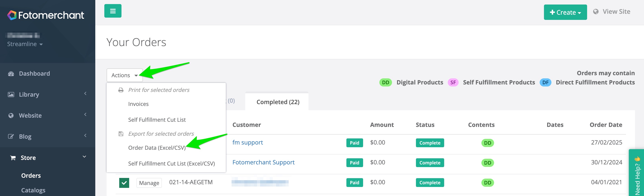Click the Order Date column header
The width and height of the screenshot is (644, 196).
coord(606,125)
